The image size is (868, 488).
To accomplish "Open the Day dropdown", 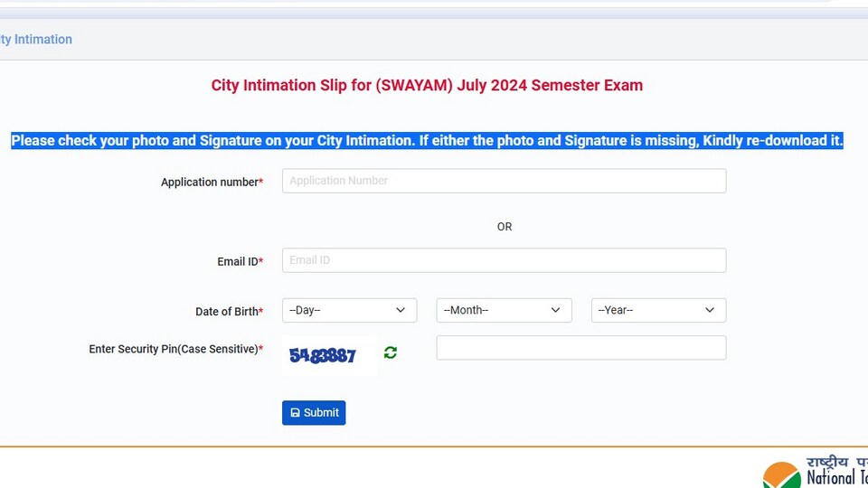I will (x=349, y=310).
